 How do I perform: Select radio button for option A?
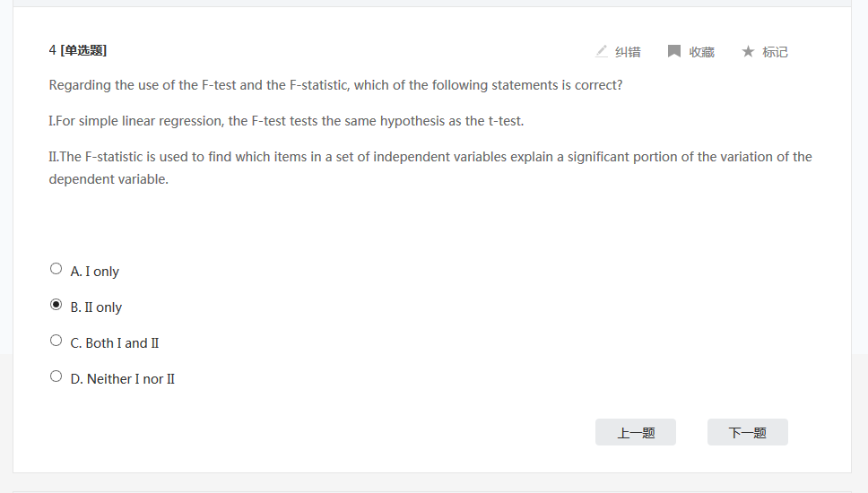(56, 269)
